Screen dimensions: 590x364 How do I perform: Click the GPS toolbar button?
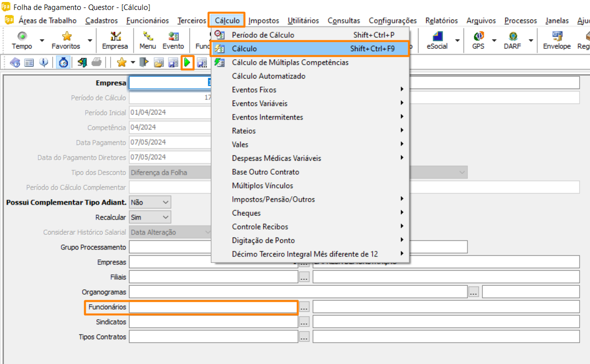coord(478,41)
